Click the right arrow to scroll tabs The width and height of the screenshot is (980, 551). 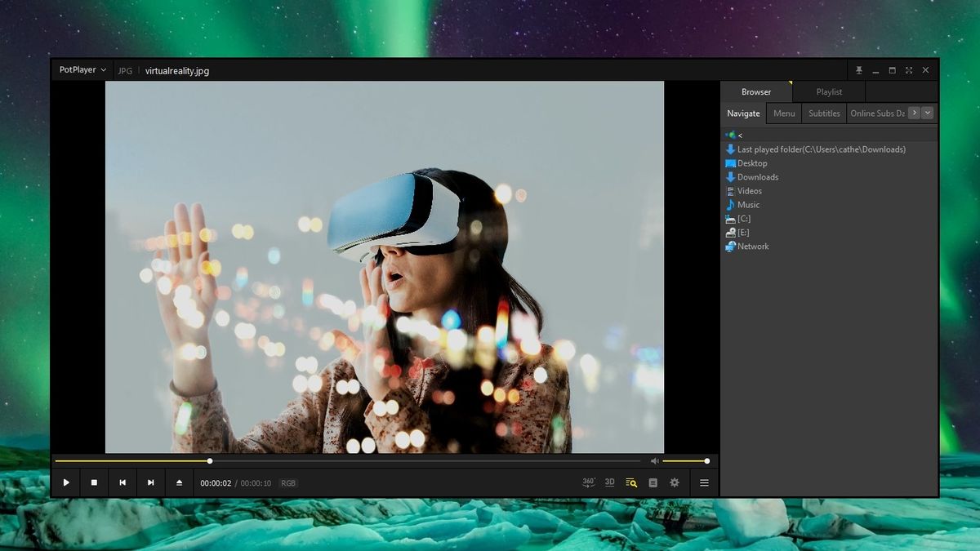click(x=914, y=113)
